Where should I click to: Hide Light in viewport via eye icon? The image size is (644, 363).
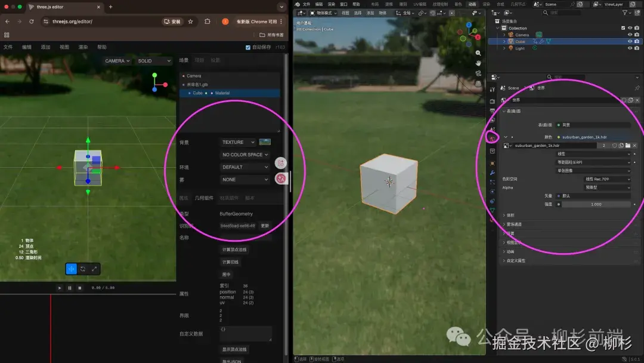coord(630,48)
